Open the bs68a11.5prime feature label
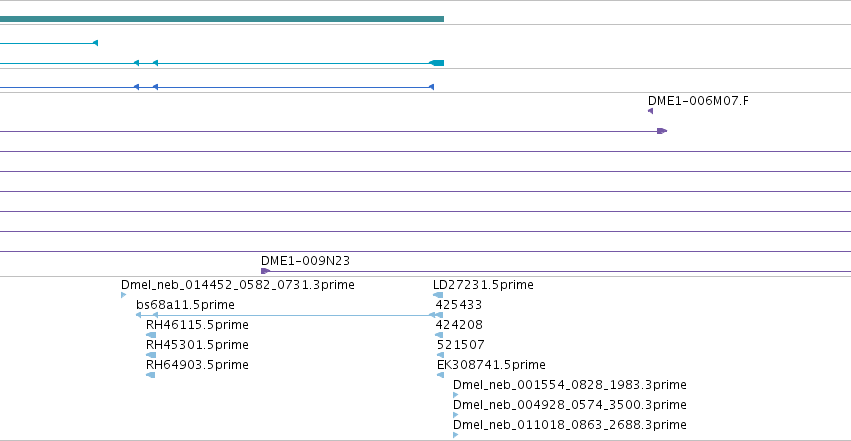This screenshot has height=441, width=851. [x=185, y=305]
